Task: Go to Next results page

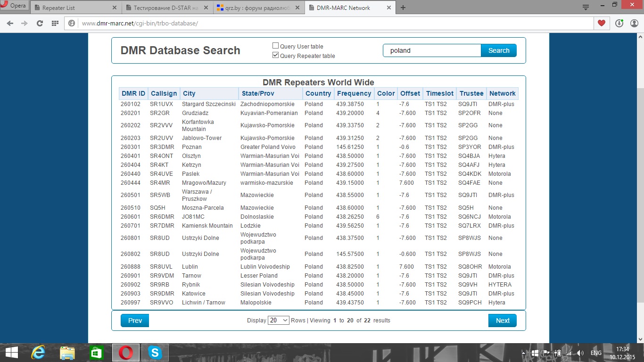Action: tap(502, 321)
